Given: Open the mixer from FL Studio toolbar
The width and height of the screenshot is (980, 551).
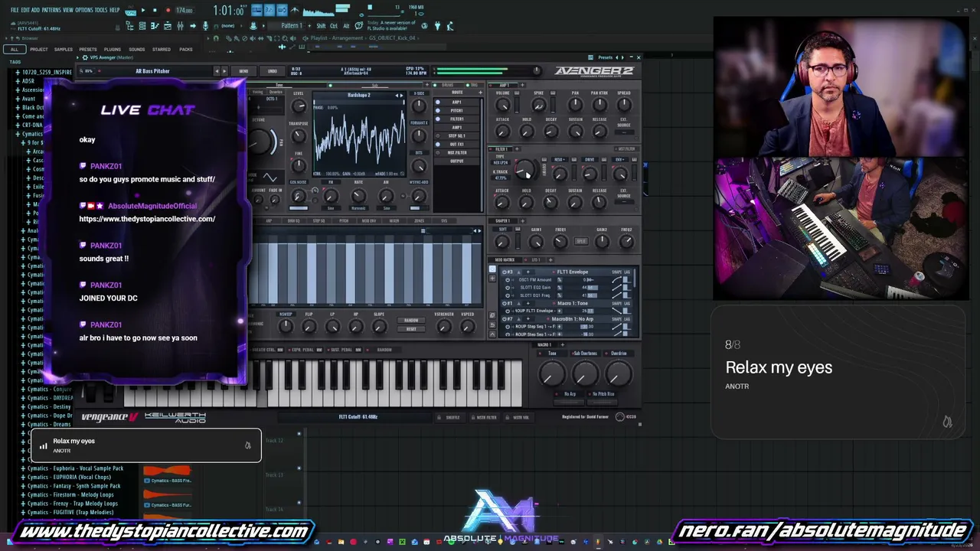Looking at the screenshot, I should [180, 26].
